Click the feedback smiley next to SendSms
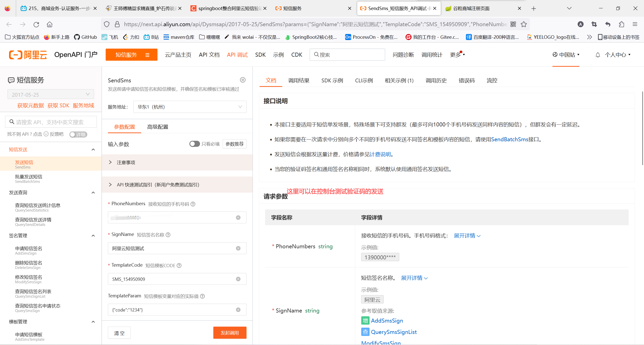Viewport: 644px width, 345px height. [243, 80]
